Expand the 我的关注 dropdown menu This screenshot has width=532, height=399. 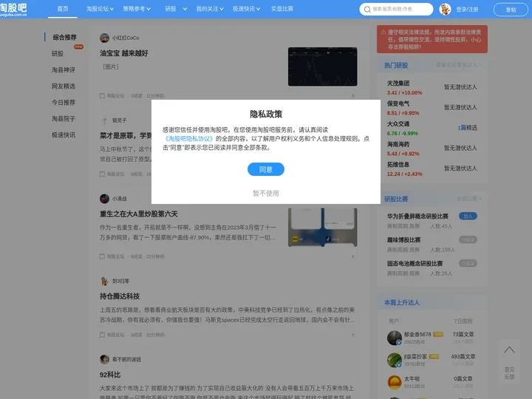pos(210,9)
